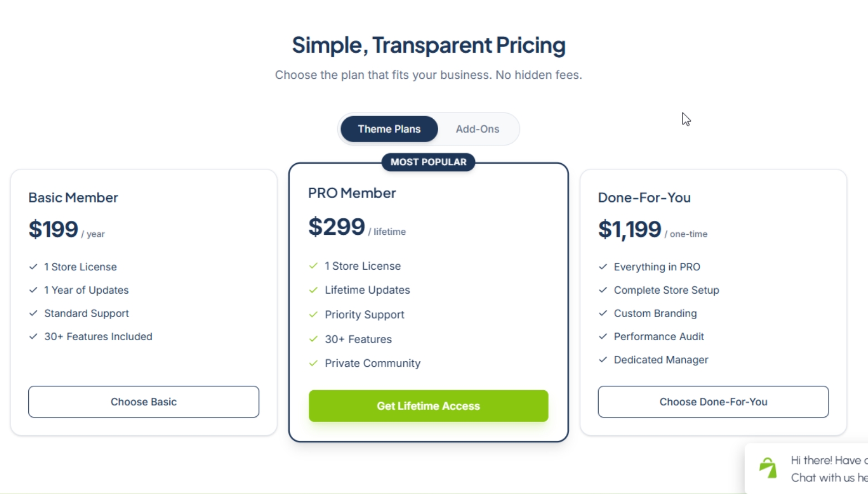Click the green checkmark next to Private Community
Image resolution: width=868 pixels, height=494 pixels.
pos(313,363)
